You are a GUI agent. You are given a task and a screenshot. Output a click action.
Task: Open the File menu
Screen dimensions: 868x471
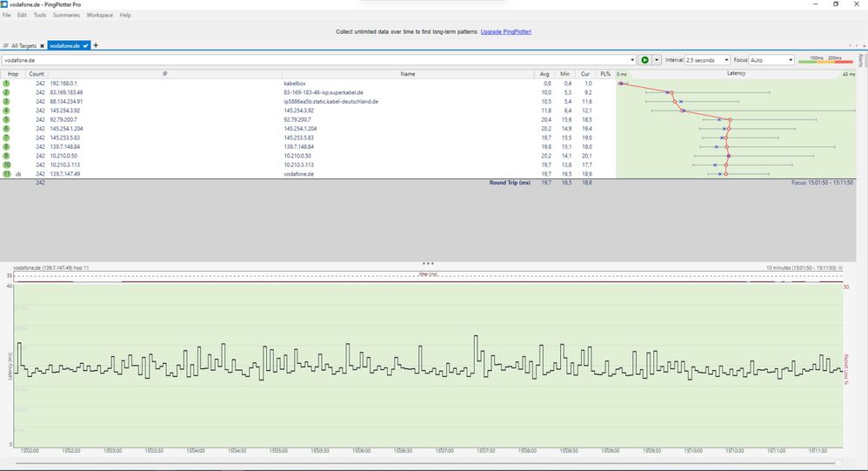(7, 15)
